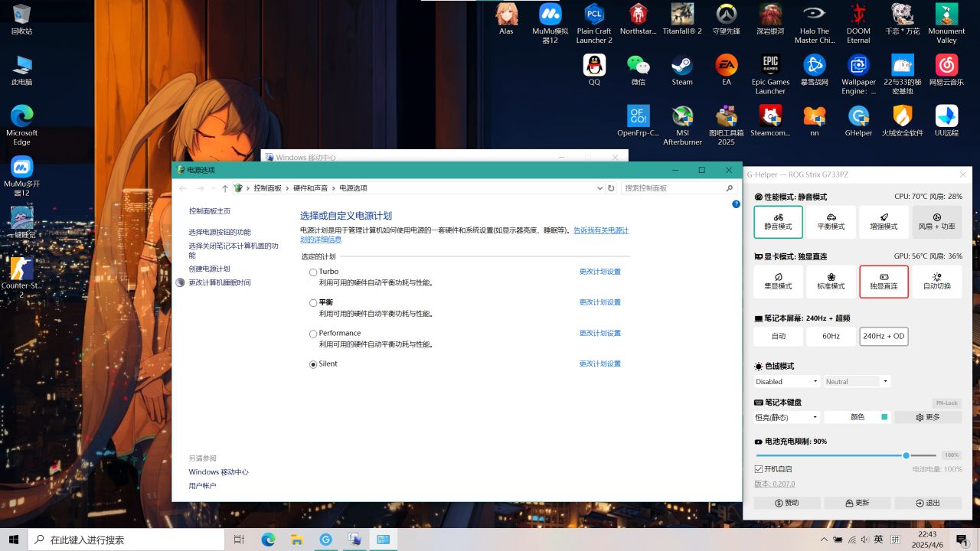Enable 静音模式 performance mode in G-Helper
Screen dimensions: 980x551
779,222
